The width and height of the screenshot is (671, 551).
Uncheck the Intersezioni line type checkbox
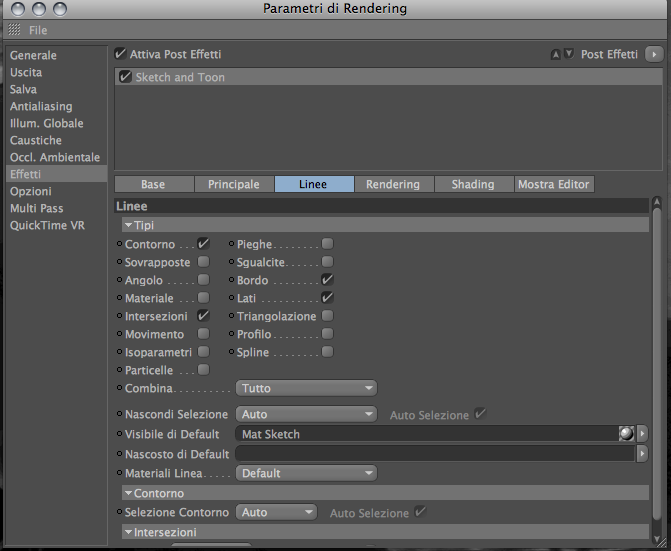click(203, 315)
